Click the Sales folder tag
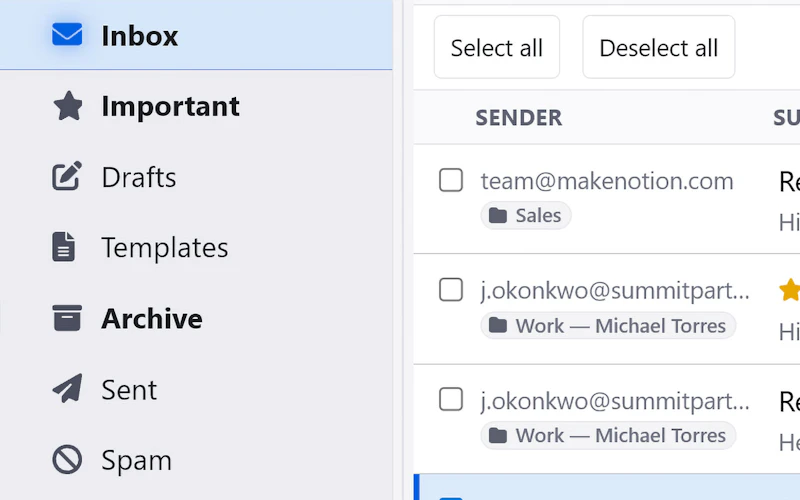The height and width of the screenshot is (500, 800). pos(526,215)
